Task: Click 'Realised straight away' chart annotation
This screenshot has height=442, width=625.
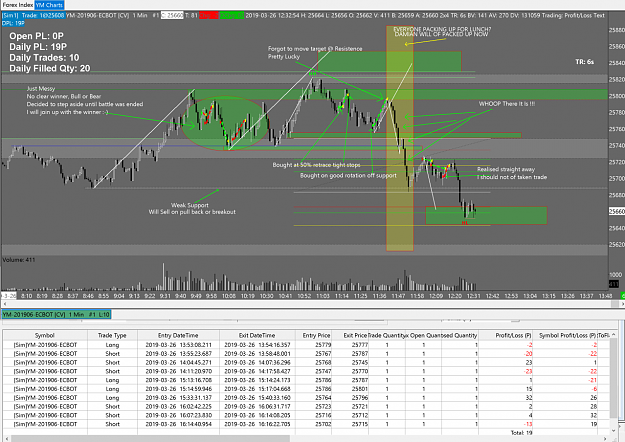Action: pyautogui.click(x=506, y=169)
